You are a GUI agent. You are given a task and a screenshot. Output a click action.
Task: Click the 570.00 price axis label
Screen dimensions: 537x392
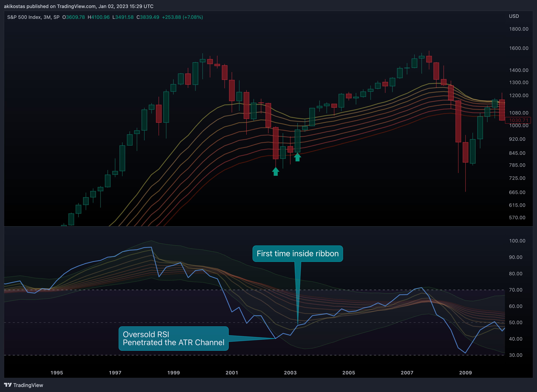(x=517, y=218)
